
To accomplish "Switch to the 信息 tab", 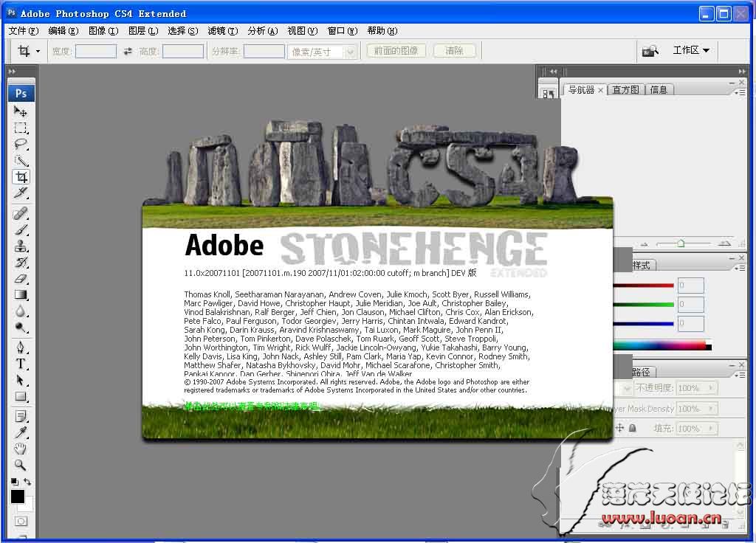I will pos(659,89).
